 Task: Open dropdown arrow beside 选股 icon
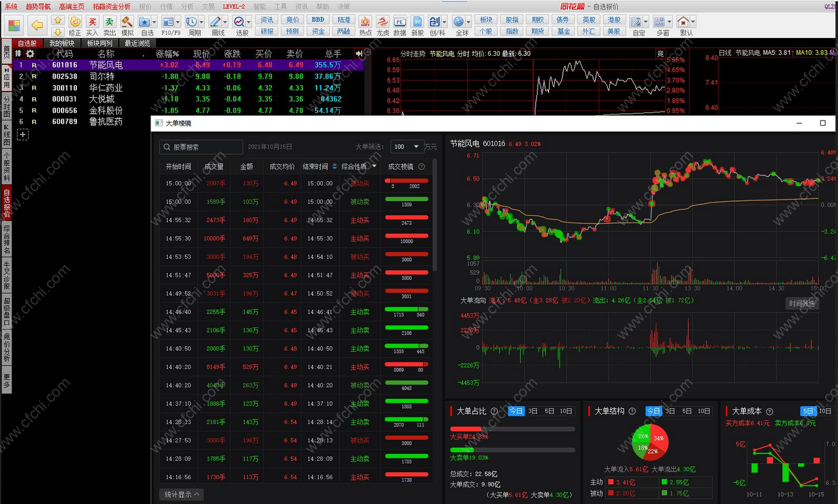[250, 22]
